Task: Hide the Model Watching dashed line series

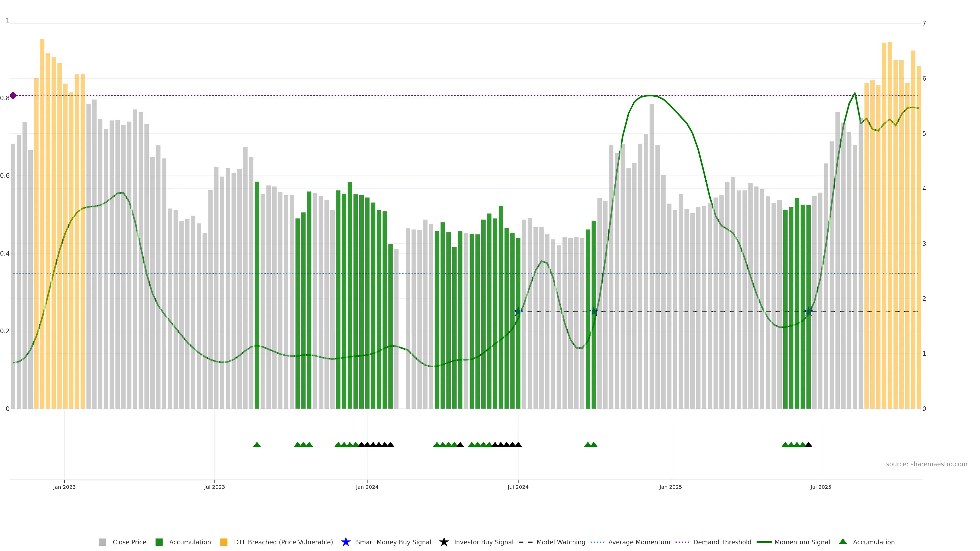Action: (x=560, y=542)
